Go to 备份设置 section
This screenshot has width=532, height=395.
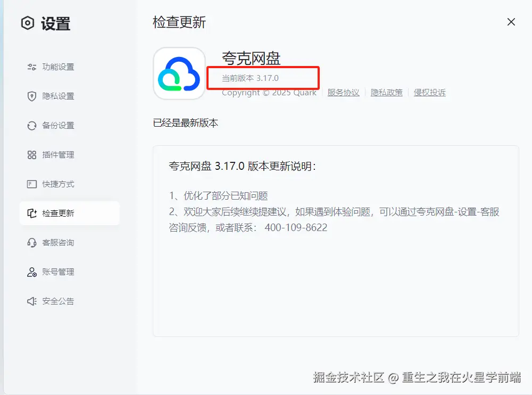70,126
